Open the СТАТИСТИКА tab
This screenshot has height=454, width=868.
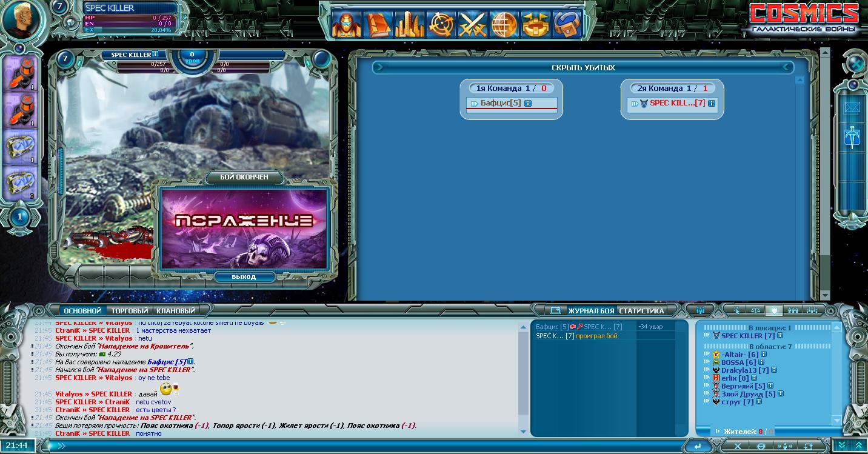(641, 311)
